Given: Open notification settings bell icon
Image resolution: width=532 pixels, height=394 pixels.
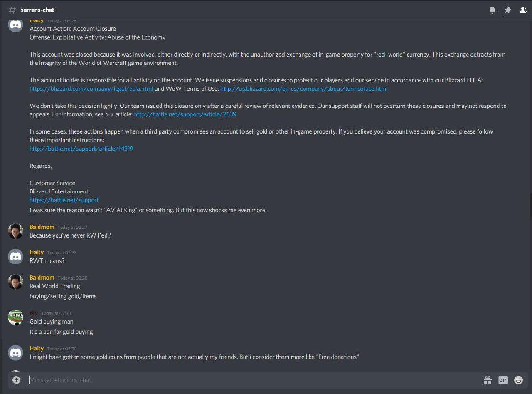Looking at the screenshot, I should tap(492, 10).
